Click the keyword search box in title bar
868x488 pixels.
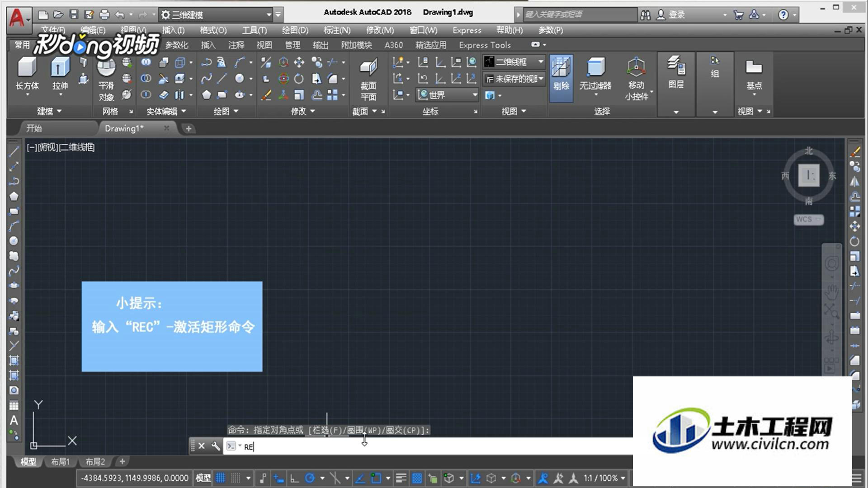coord(580,14)
